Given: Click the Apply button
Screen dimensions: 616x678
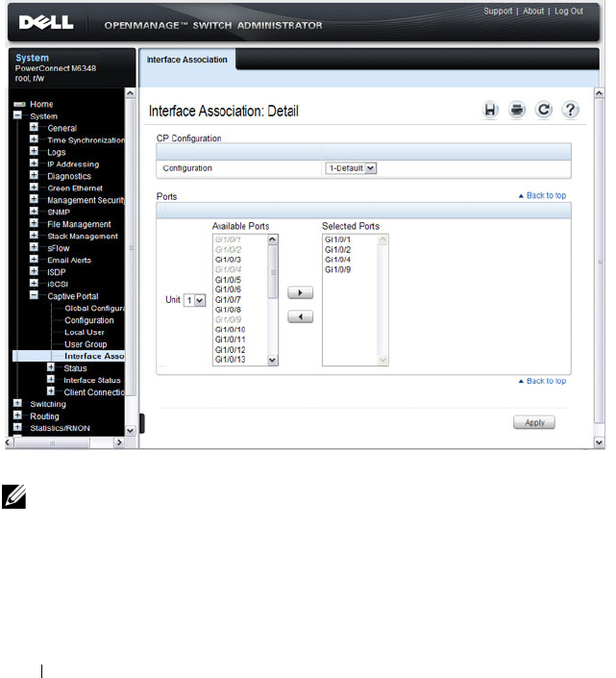Looking at the screenshot, I should [534, 422].
